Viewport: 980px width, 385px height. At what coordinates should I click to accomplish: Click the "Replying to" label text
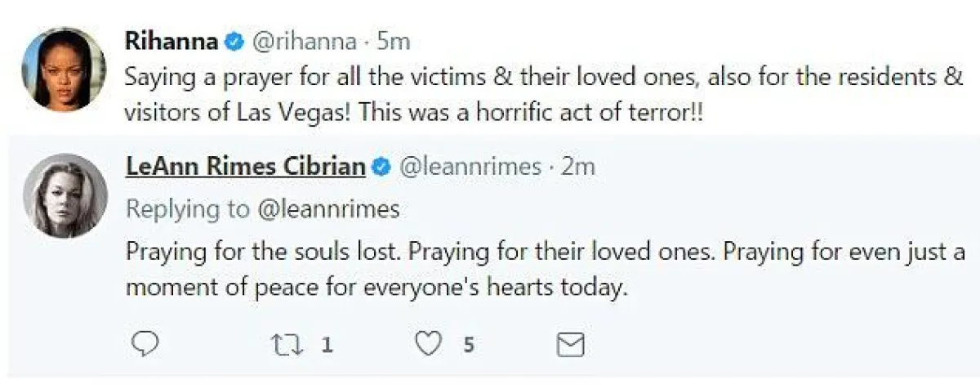pos(187,209)
